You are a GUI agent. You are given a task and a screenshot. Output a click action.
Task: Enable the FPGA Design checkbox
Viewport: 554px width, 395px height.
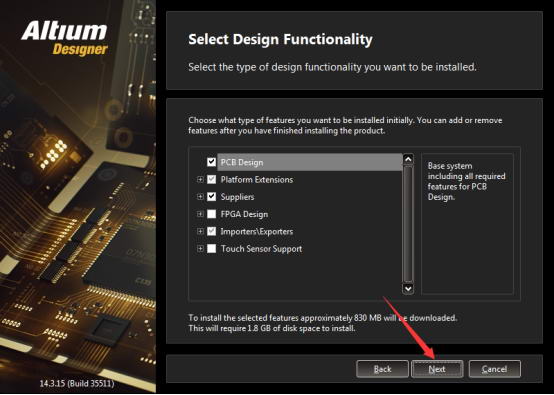pos(211,214)
